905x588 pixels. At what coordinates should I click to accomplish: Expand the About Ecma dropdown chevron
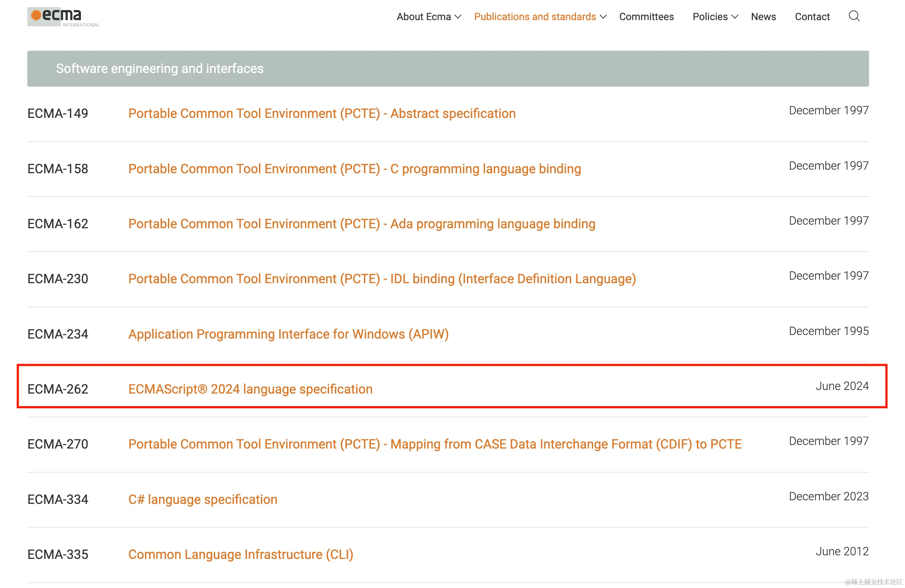click(x=458, y=17)
